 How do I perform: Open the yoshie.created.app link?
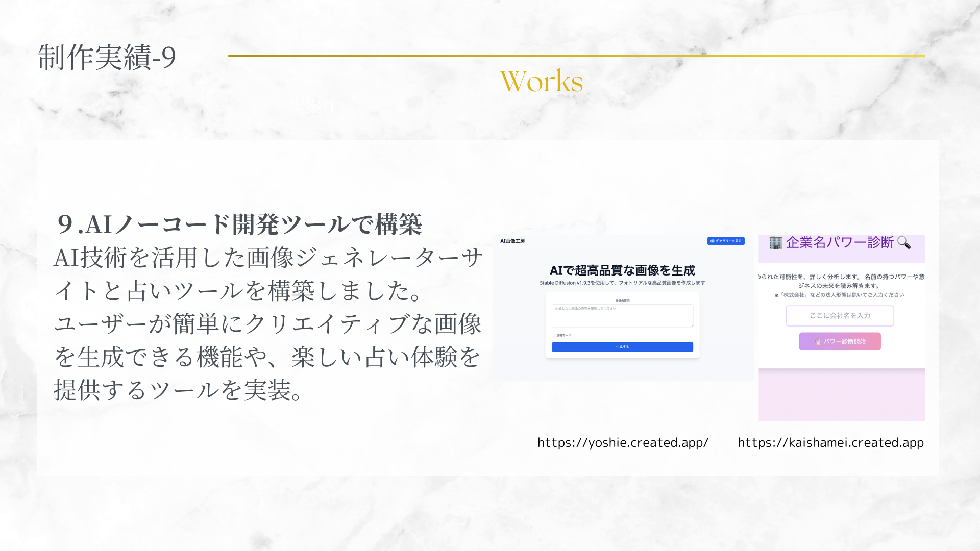(x=623, y=442)
